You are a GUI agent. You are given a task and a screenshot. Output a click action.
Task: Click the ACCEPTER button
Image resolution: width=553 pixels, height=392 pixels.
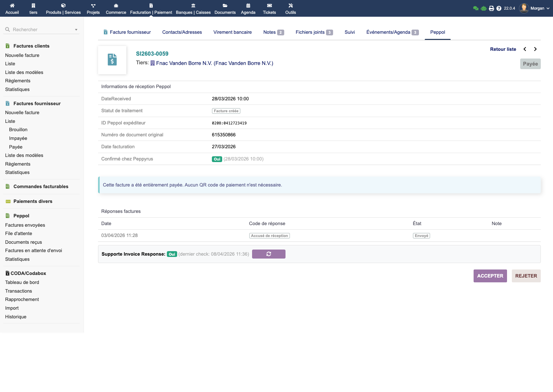click(490, 276)
